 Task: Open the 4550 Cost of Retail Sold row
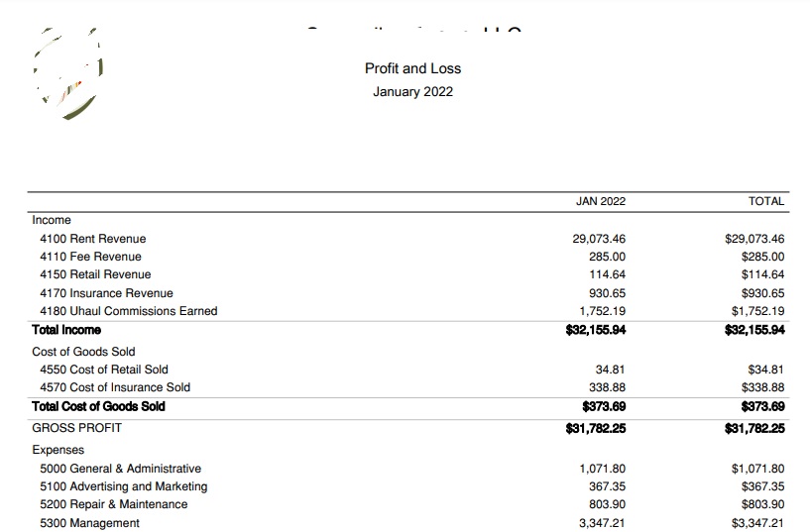[x=104, y=370]
